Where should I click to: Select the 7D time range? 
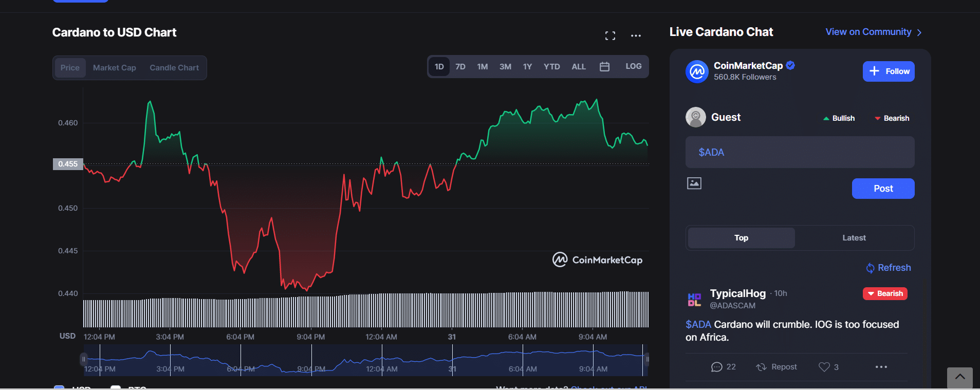point(460,67)
